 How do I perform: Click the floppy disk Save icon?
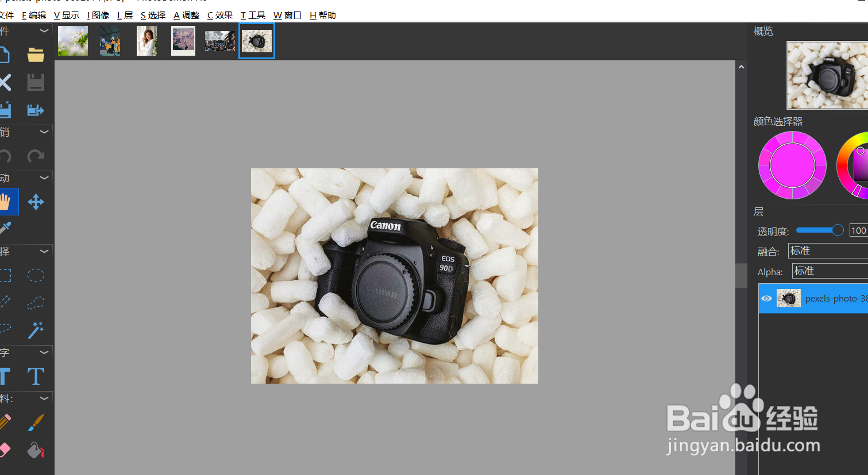pos(36,82)
